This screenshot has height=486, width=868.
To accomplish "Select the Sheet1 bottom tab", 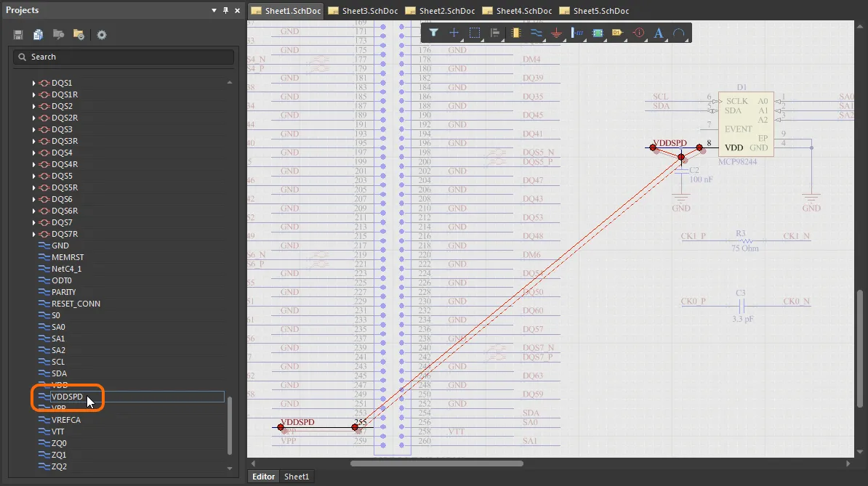I will pyautogui.click(x=297, y=476).
